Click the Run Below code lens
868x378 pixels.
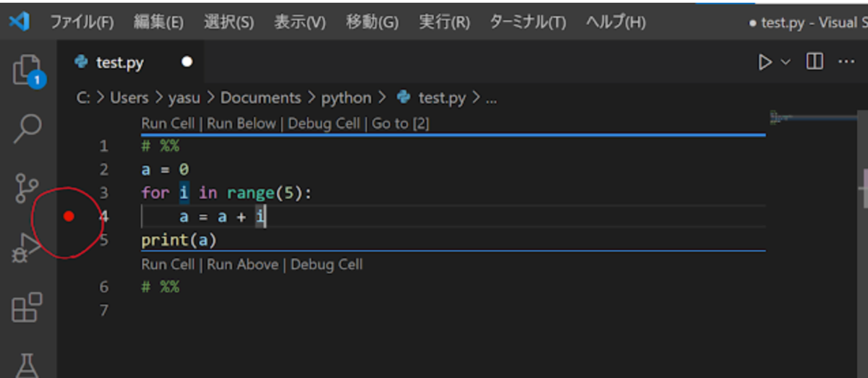point(242,124)
